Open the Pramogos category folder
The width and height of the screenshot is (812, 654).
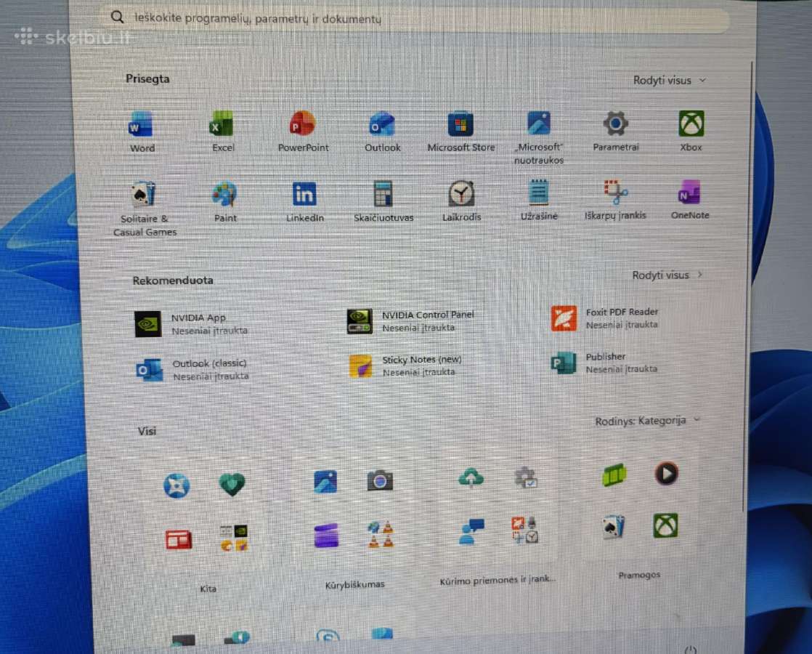click(639, 575)
